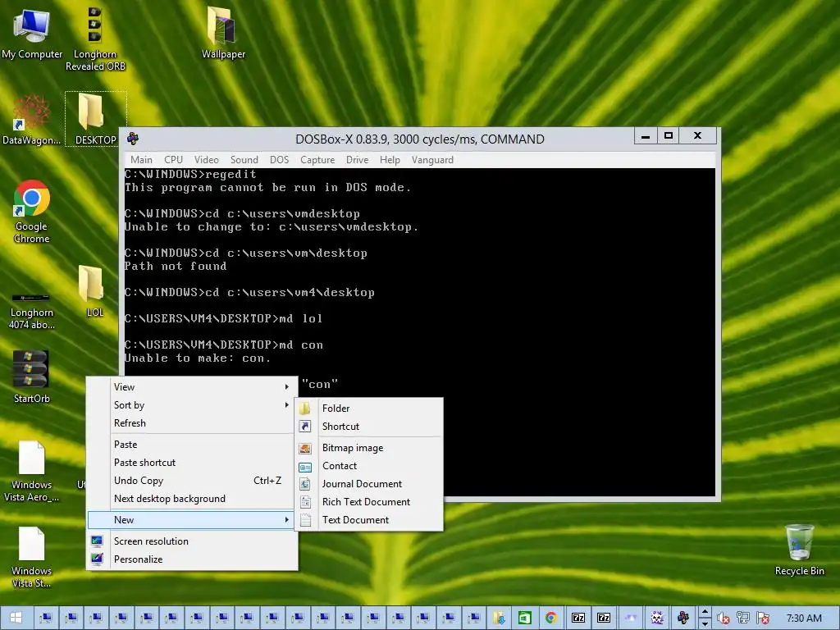The image size is (840, 630).
Task: Expand the New submenu entry
Action: click(x=192, y=519)
